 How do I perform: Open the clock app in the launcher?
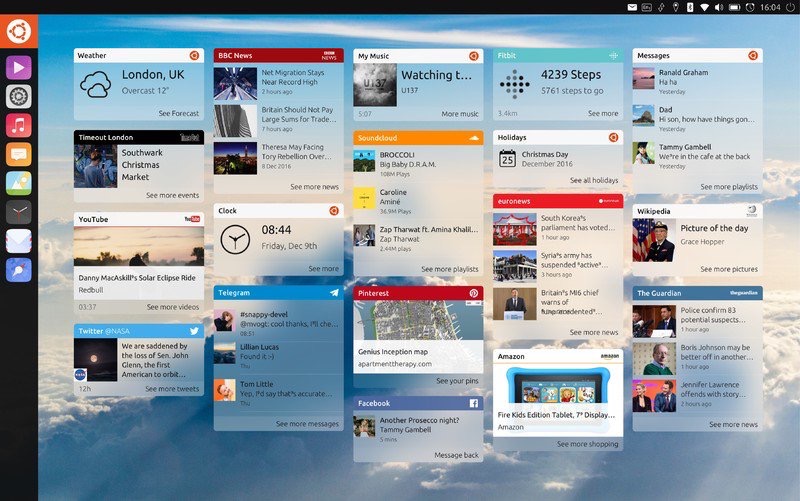point(19,212)
